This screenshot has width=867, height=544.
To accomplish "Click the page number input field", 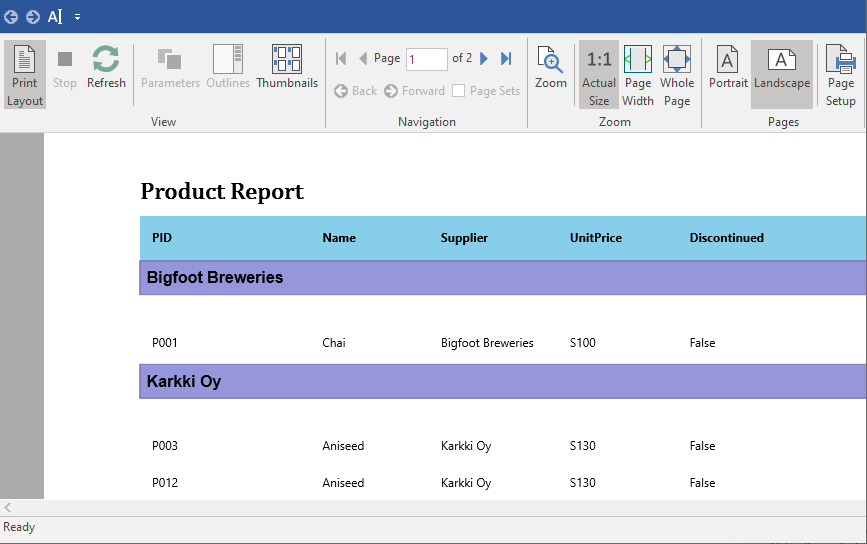I will pyautogui.click(x=426, y=59).
